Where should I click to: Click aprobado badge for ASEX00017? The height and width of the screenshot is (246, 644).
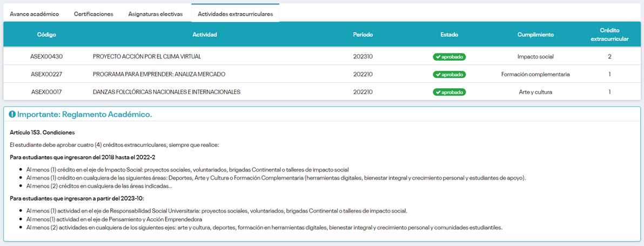pos(449,92)
